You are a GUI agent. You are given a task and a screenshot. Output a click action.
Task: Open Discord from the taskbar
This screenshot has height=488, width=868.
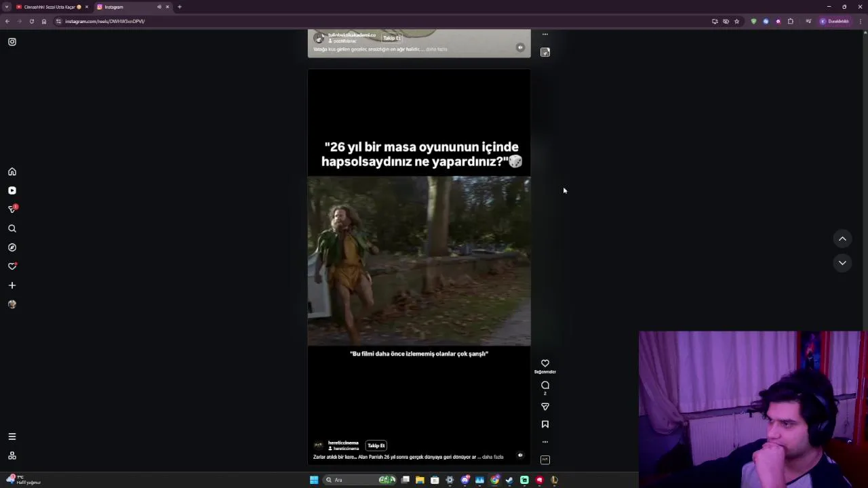465,480
